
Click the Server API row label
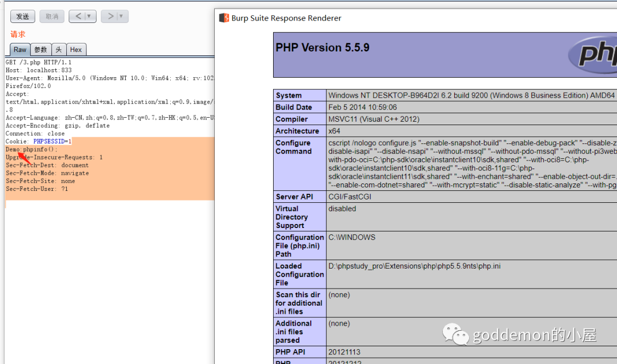294,197
